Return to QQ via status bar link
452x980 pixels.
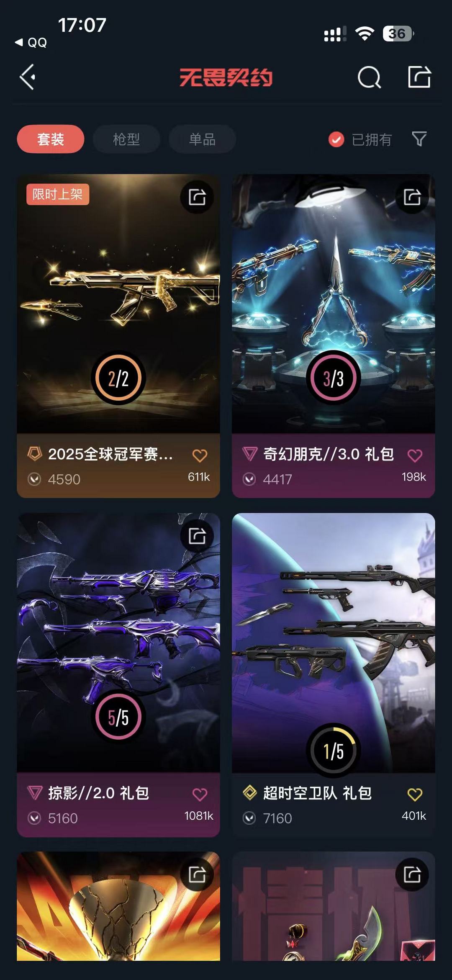pos(31,42)
